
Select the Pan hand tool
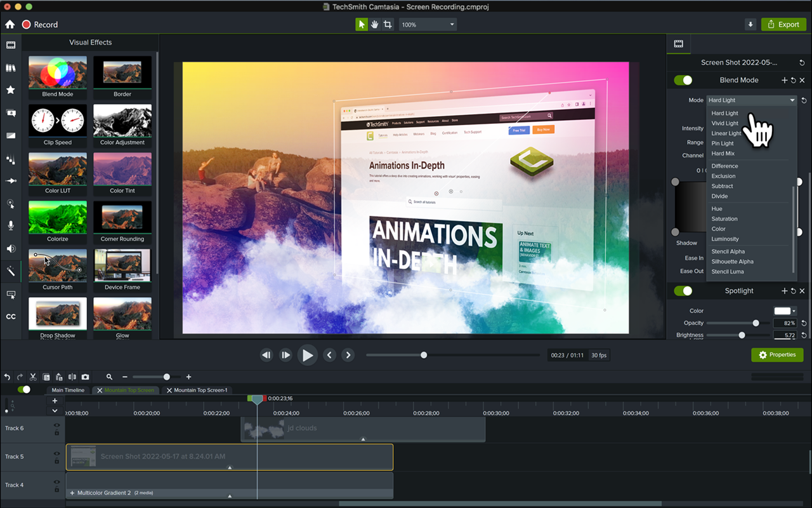pos(374,24)
